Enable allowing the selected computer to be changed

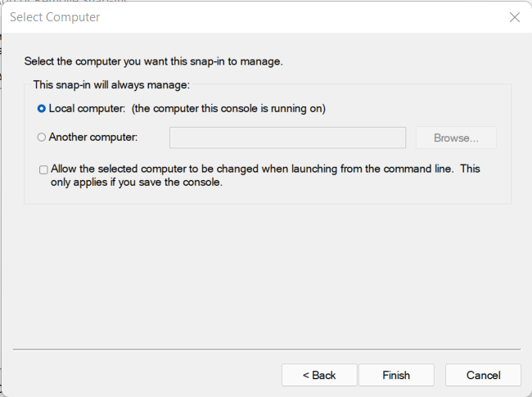43,169
